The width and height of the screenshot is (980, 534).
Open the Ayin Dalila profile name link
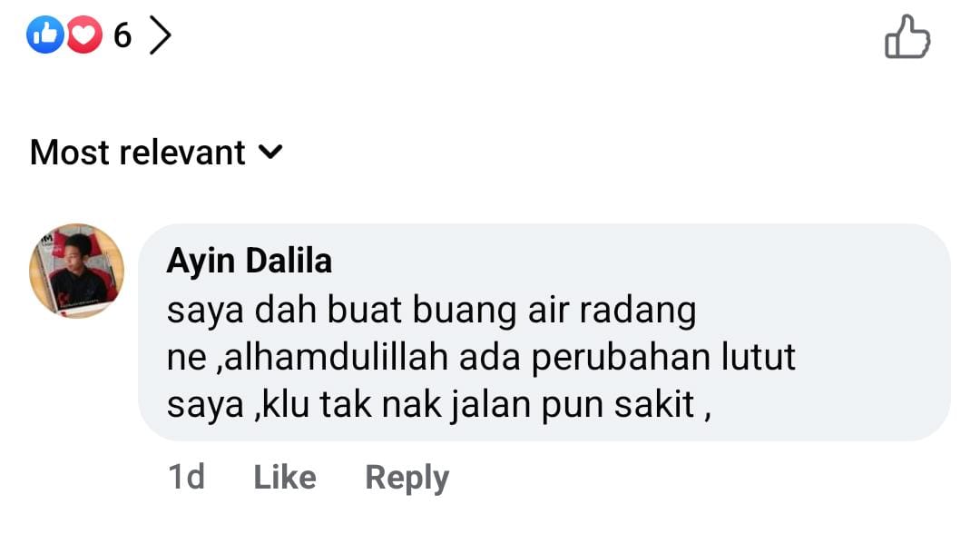click(x=249, y=261)
